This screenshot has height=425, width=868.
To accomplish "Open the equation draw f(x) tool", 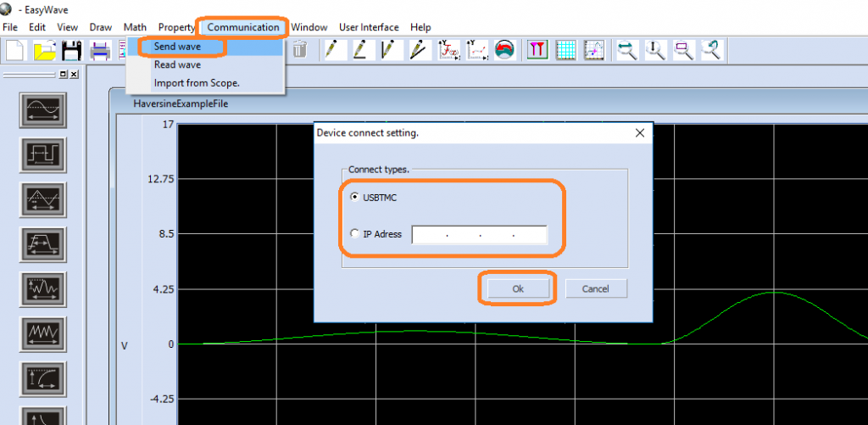I will (x=448, y=50).
